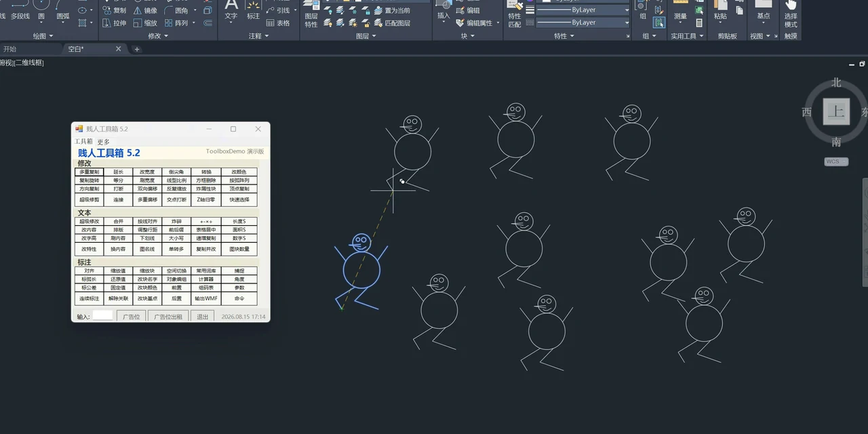Click the 炸碎 button in 文本 section
Image resolution: width=868 pixels, height=434 pixels.
click(x=176, y=222)
